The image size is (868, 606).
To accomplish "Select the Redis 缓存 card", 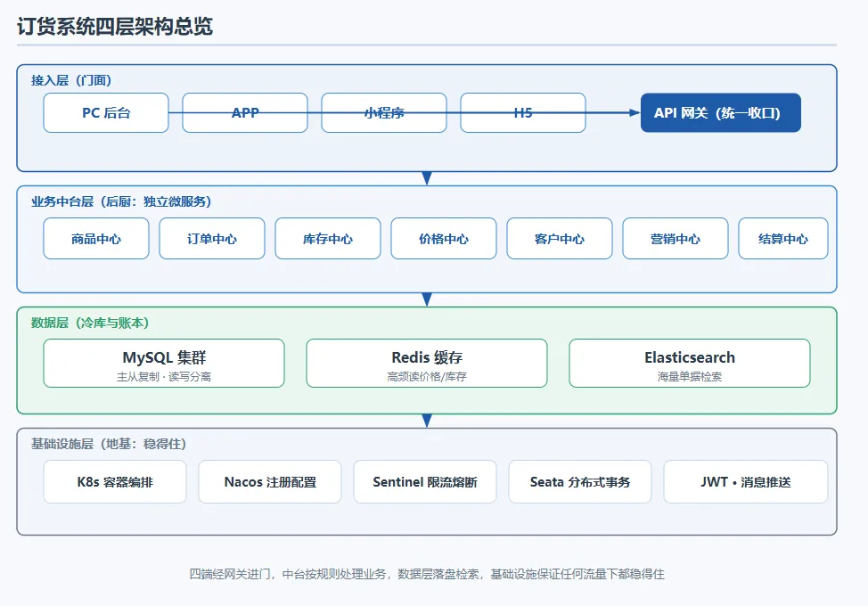I will click(x=426, y=363).
